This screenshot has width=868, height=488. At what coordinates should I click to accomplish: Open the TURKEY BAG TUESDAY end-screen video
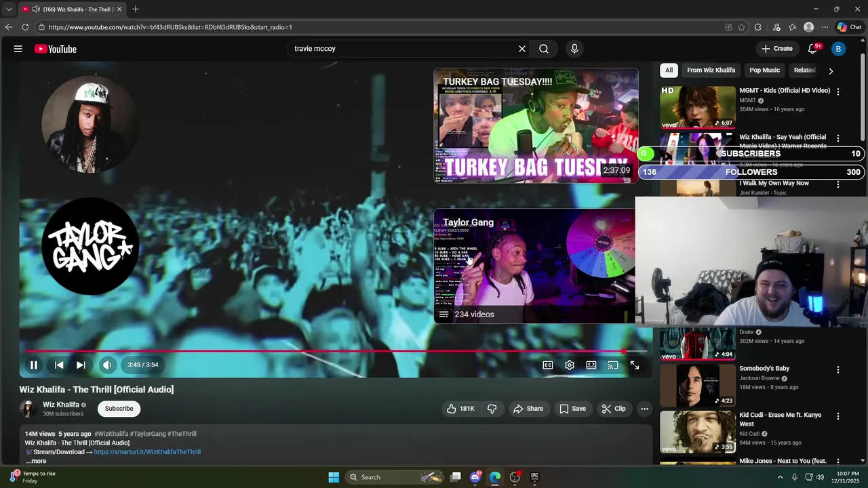click(x=536, y=125)
